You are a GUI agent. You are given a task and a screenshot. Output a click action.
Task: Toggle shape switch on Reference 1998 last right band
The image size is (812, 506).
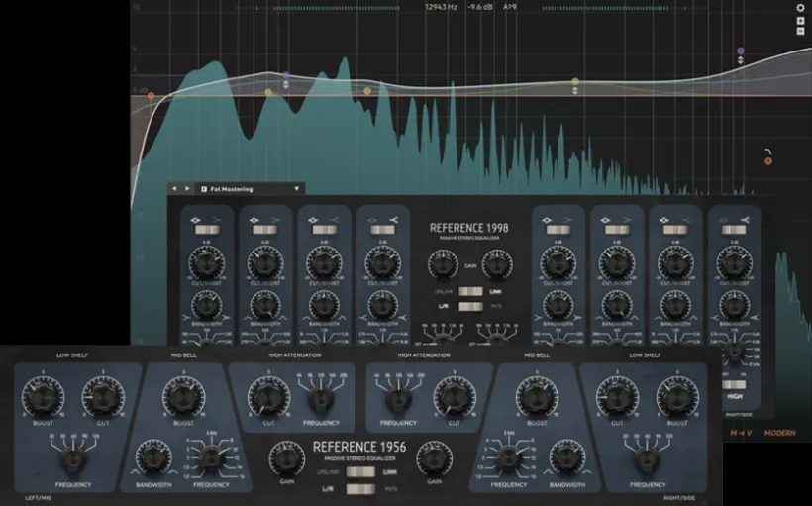(735, 230)
